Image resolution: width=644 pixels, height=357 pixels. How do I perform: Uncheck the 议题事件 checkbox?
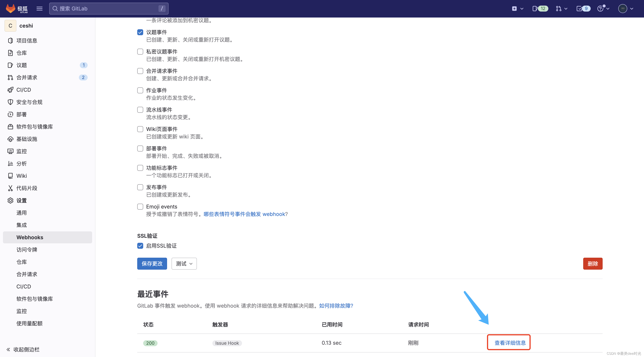140,32
